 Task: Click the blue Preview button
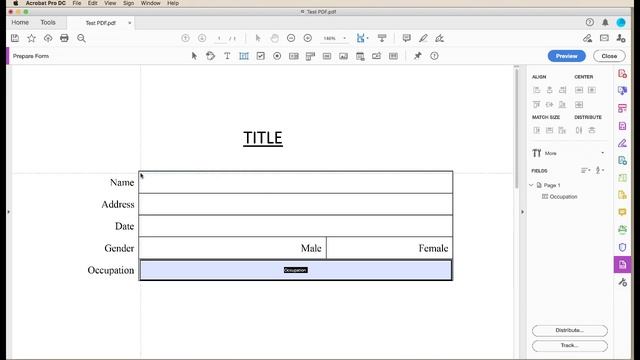click(x=567, y=56)
